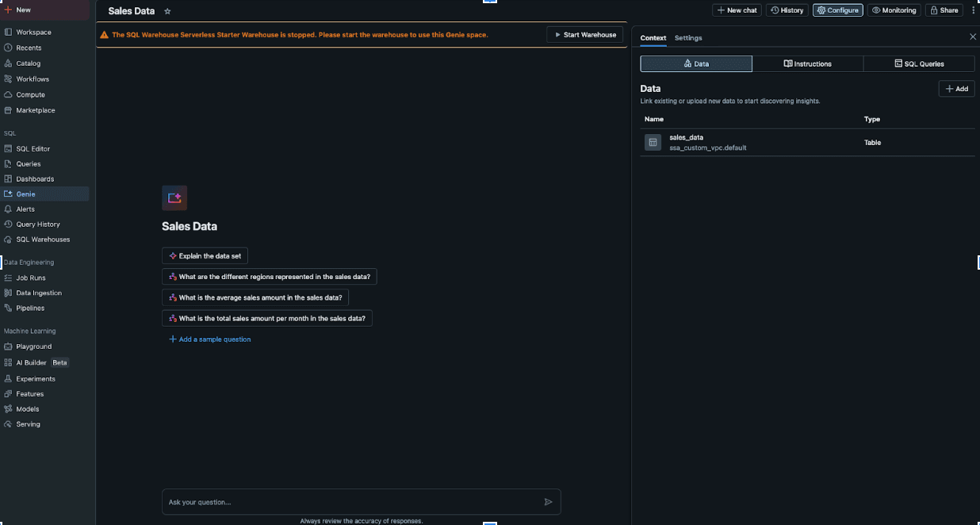Open Data Ingestion icon
980x525 pixels.
tap(8, 293)
